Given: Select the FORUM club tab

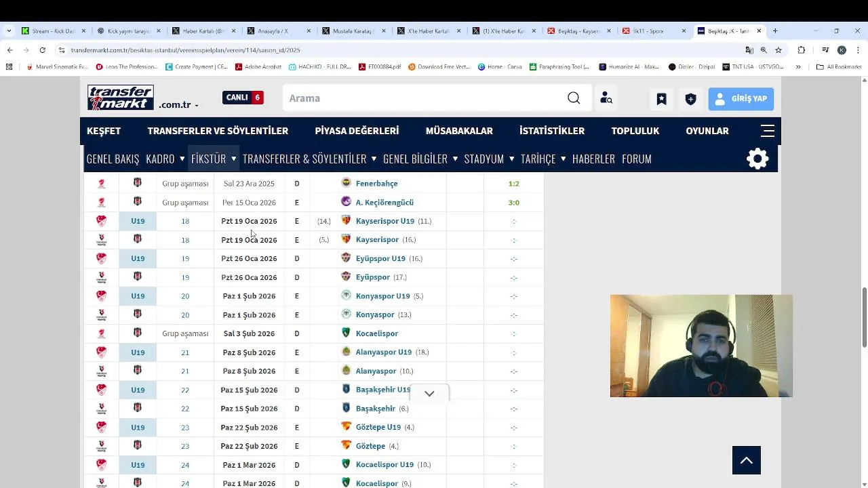Looking at the screenshot, I should point(637,159).
